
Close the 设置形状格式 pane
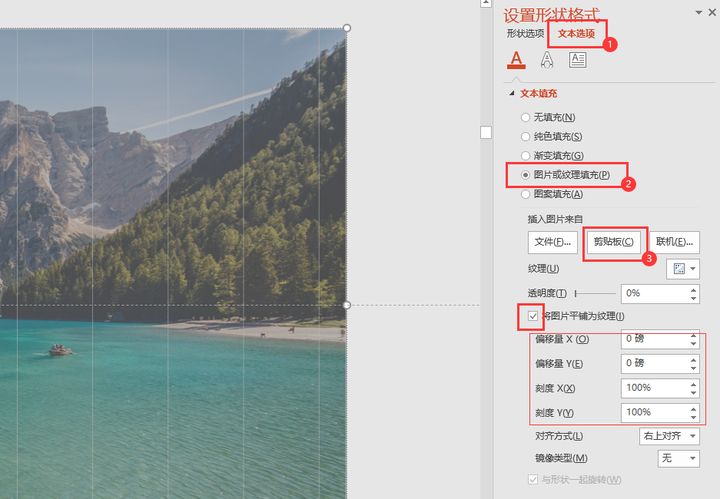point(712,12)
